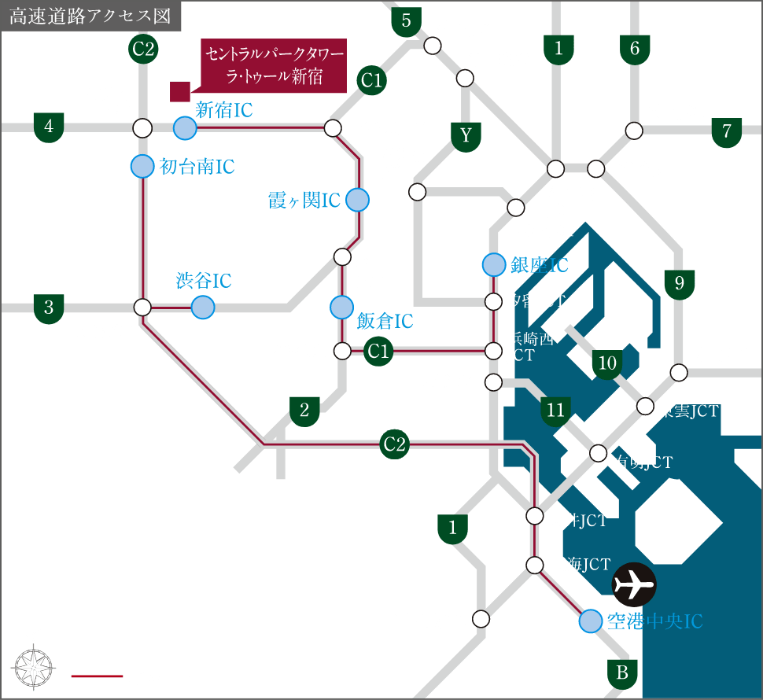Click the route 6 shield
The width and height of the screenshot is (763, 700).
point(635,50)
